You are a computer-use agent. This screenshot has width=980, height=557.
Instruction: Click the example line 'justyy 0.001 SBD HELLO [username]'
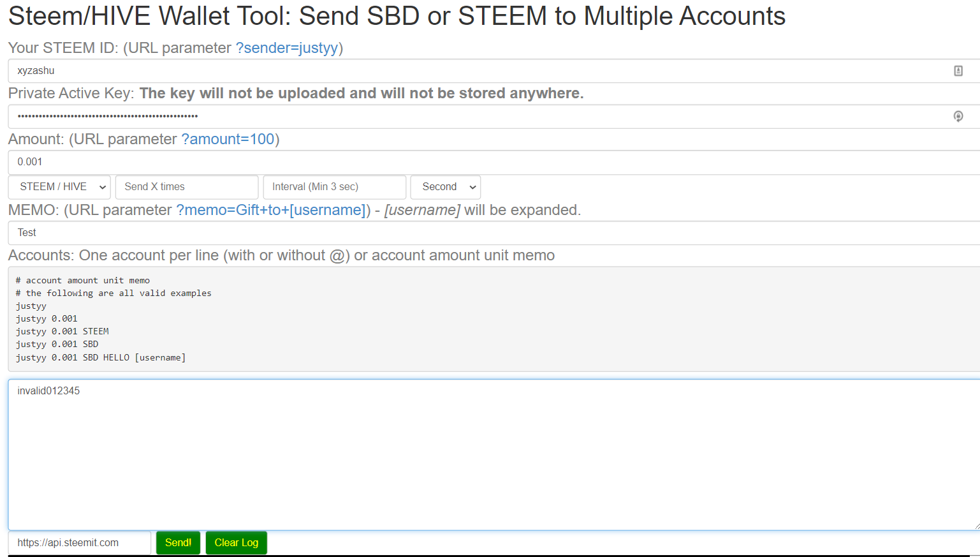tap(101, 357)
